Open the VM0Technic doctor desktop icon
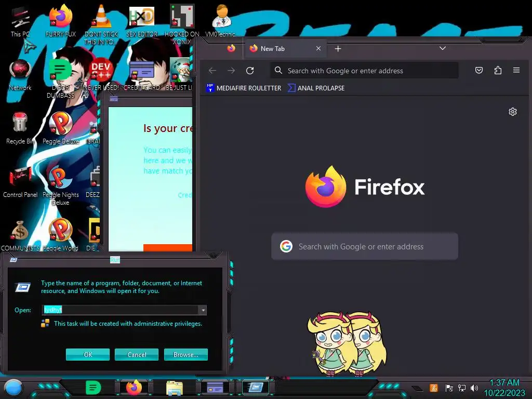532x399 pixels. 222,21
